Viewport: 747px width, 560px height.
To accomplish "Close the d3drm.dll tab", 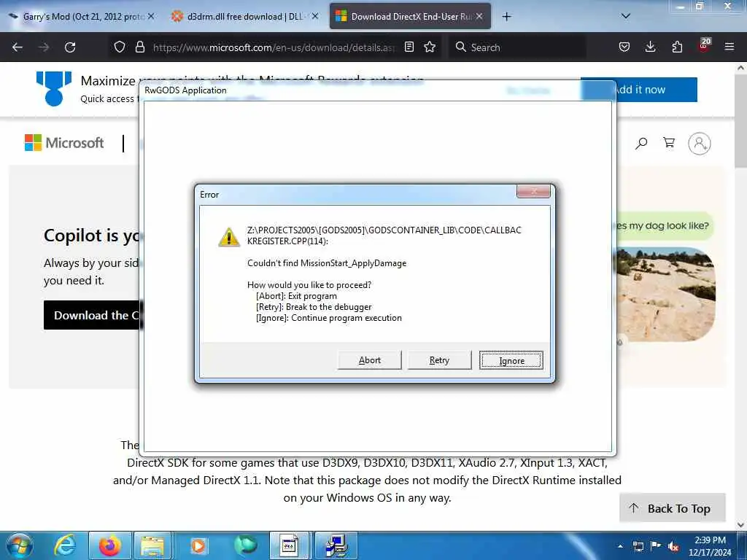I will coord(315,16).
